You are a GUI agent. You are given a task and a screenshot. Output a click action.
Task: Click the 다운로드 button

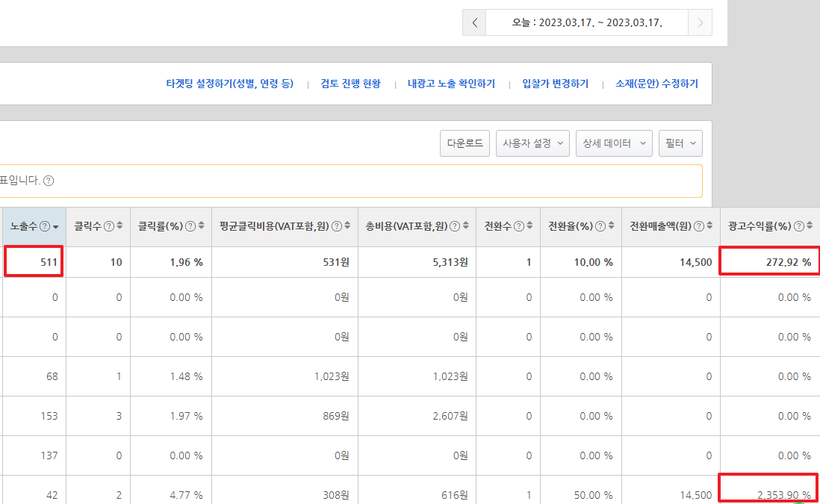[x=465, y=143]
